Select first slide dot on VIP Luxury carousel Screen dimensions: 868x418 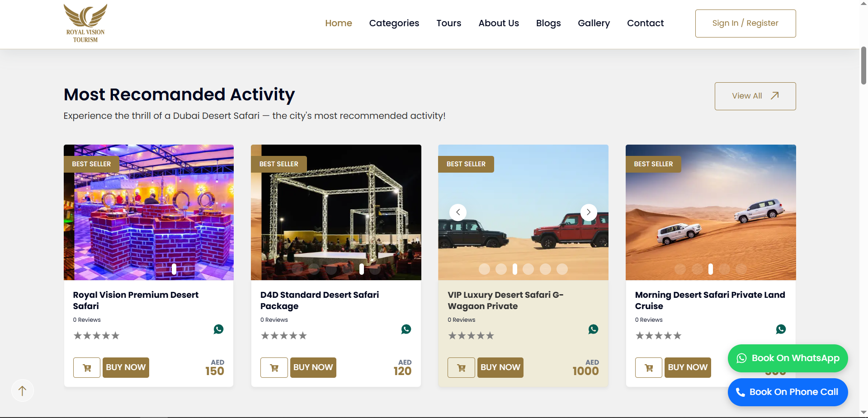pos(484,269)
